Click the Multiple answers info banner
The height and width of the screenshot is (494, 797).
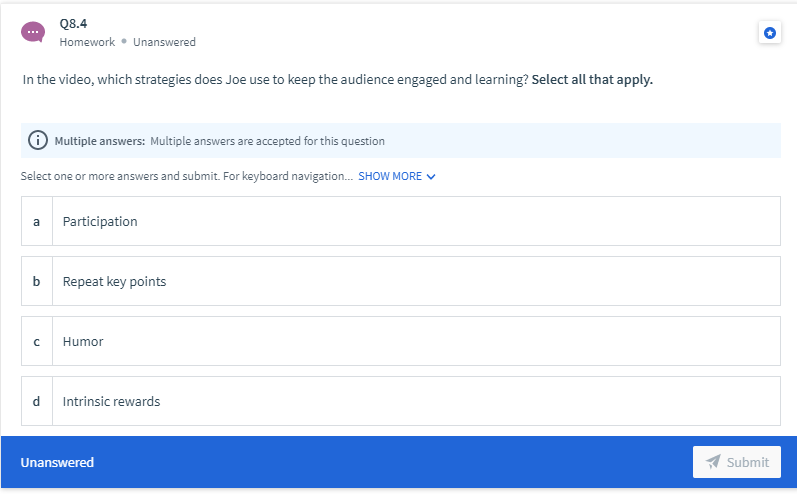[x=401, y=140]
